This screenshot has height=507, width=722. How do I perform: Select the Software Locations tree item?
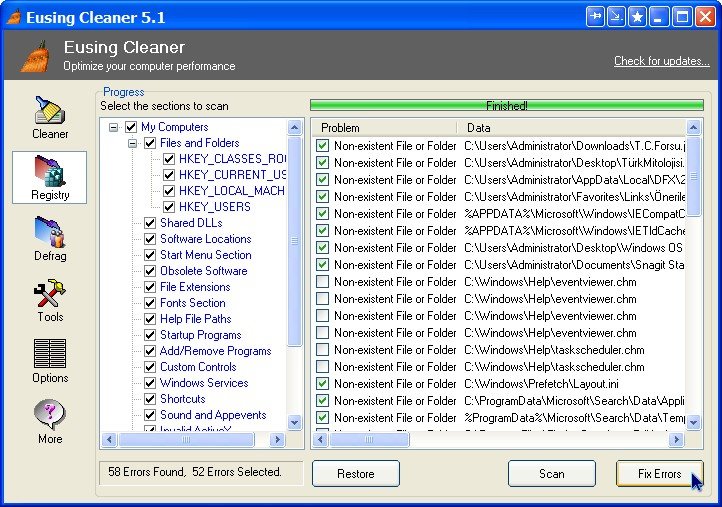tap(205, 239)
